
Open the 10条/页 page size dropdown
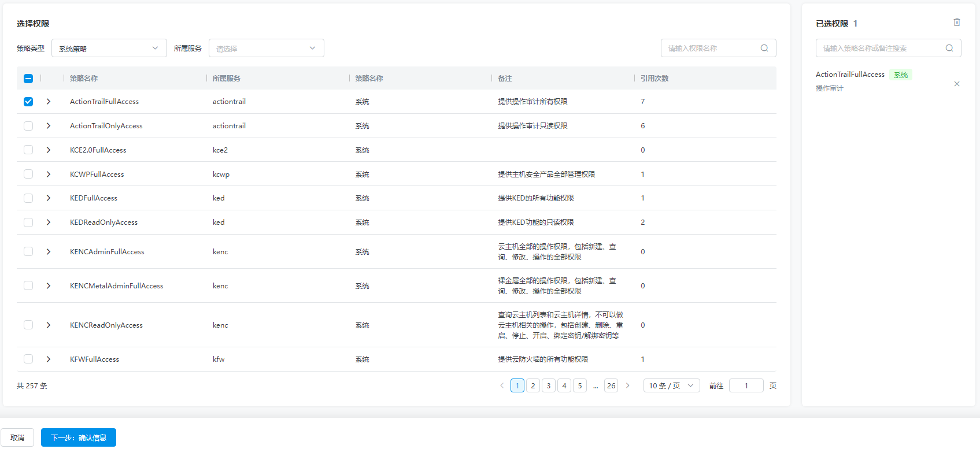tap(671, 385)
